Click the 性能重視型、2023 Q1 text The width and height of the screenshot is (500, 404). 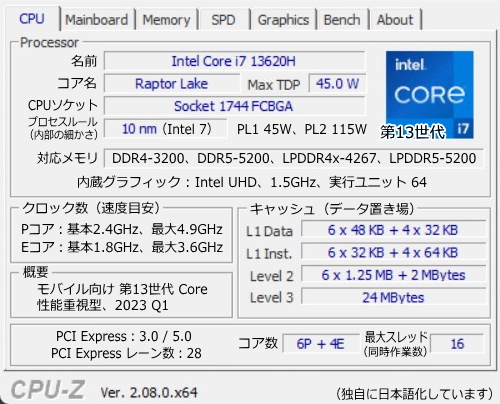(103, 305)
